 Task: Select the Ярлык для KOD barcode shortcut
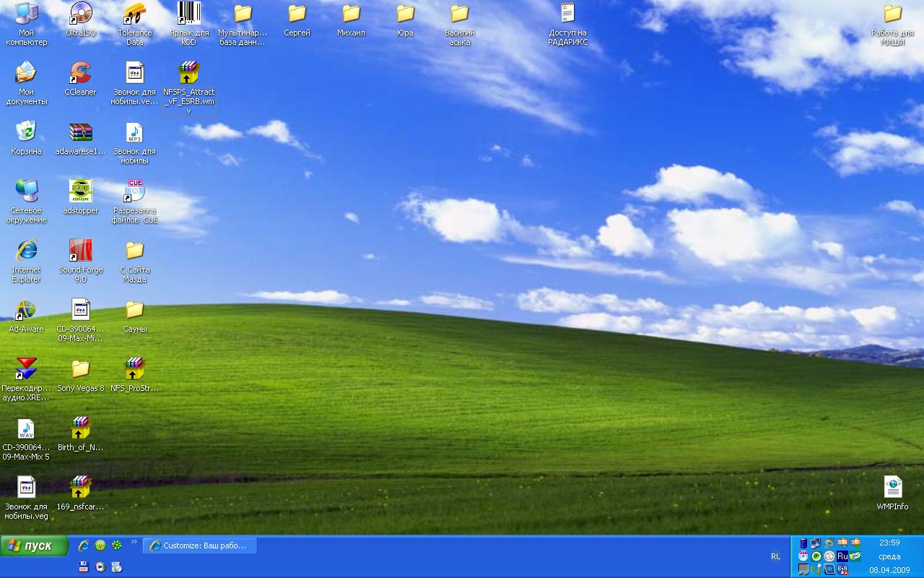coord(188,24)
